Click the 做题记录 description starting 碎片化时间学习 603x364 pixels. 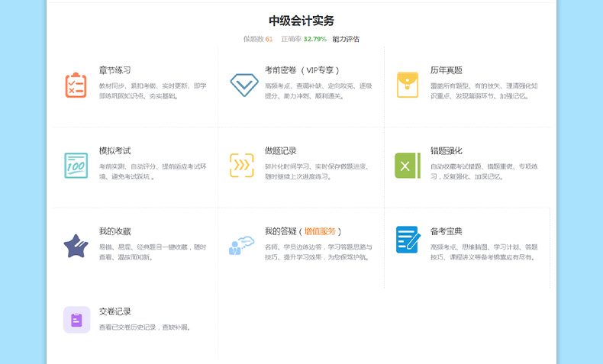(318, 172)
